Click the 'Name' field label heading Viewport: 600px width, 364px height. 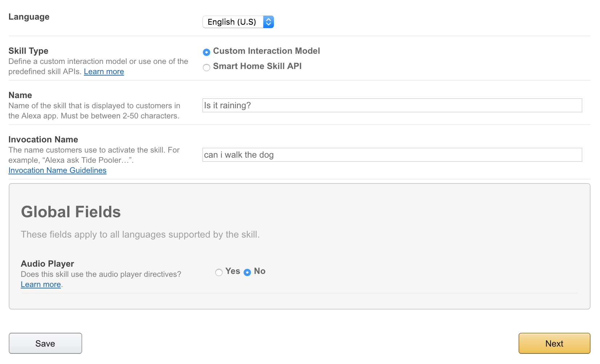(20, 95)
